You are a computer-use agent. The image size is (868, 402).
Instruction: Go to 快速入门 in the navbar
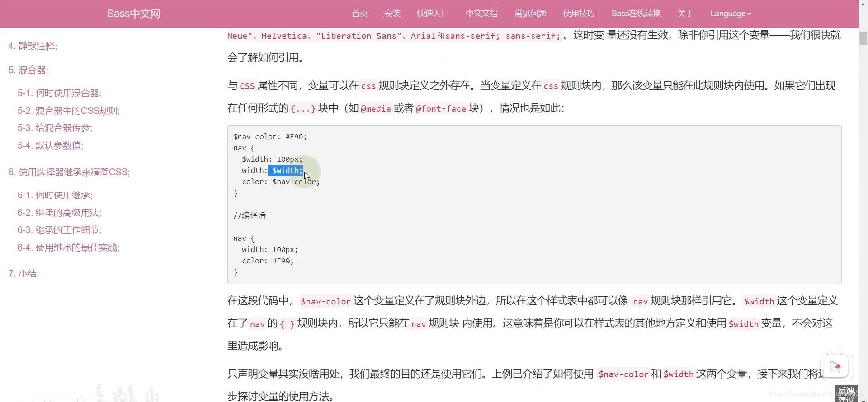tap(433, 14)
